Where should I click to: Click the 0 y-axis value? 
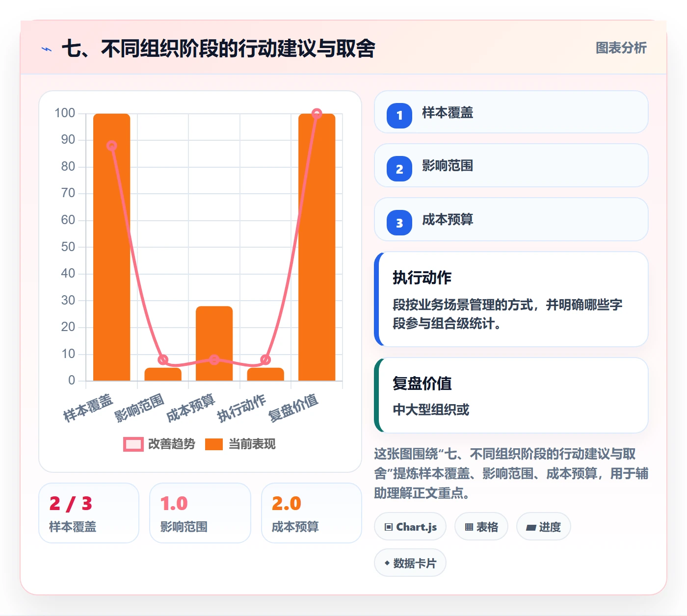[72, 380]
